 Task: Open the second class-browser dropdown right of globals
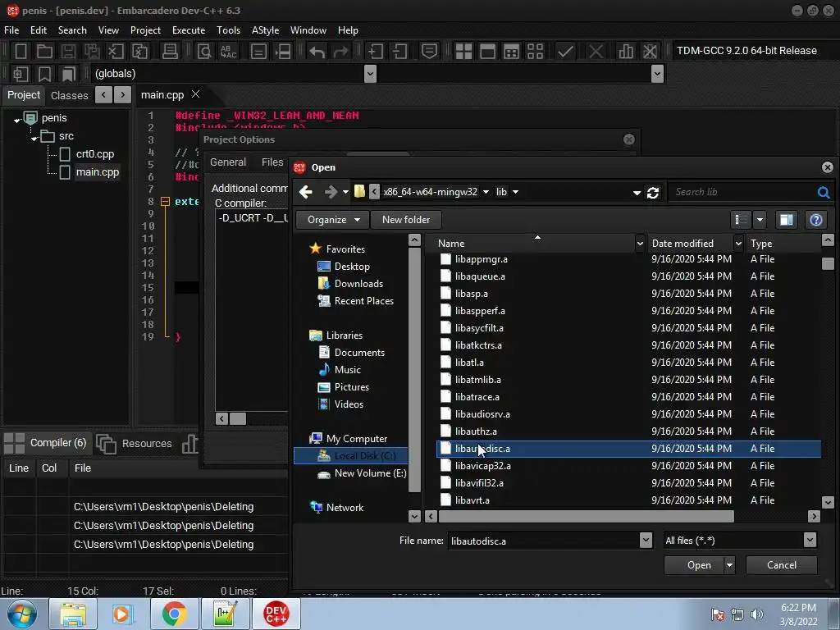[657, 73]
